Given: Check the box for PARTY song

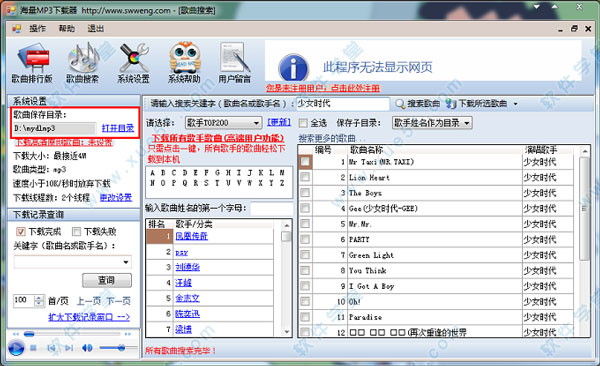Looking at the screenshot, I should pos(305,239).
